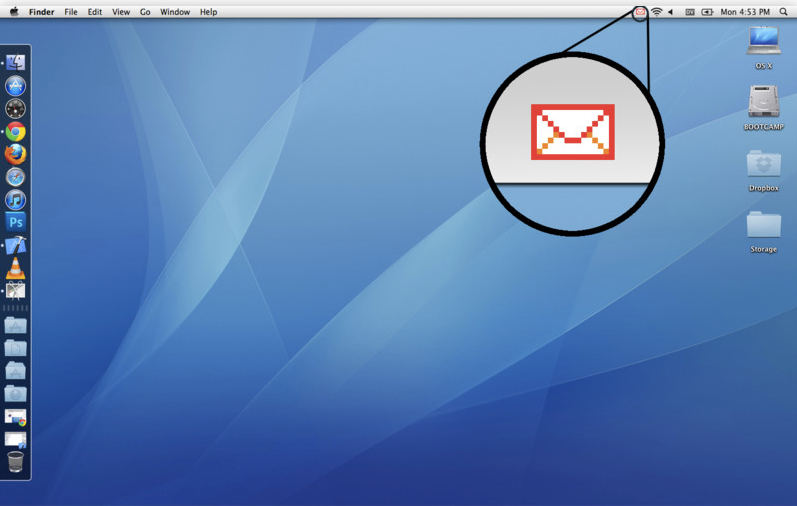The width and height of the screenshot is (797, 506).
Task: Launch Firefox from the dock
Action: pyautogui.click(x=15, y=155)
